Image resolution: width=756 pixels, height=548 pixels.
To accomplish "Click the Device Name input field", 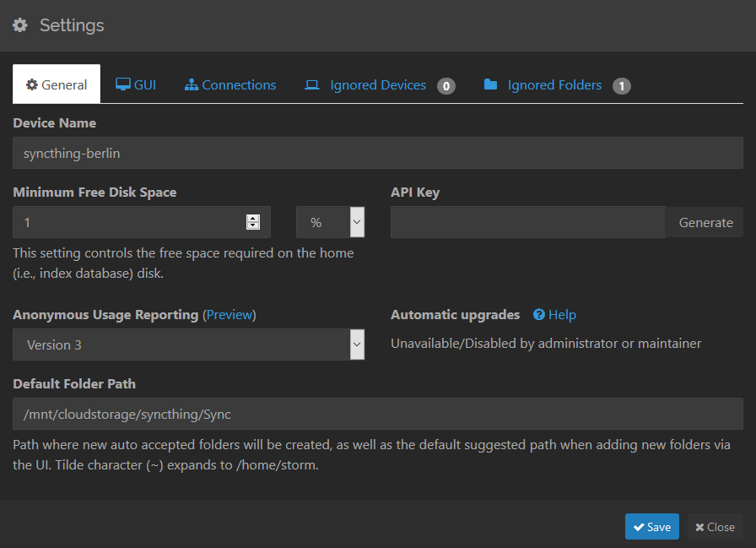I will pyautogui.click(x=378, y=153).
